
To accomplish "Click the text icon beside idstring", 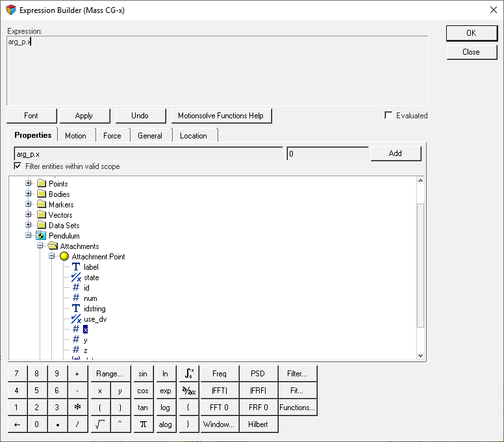I will (76, 309).
